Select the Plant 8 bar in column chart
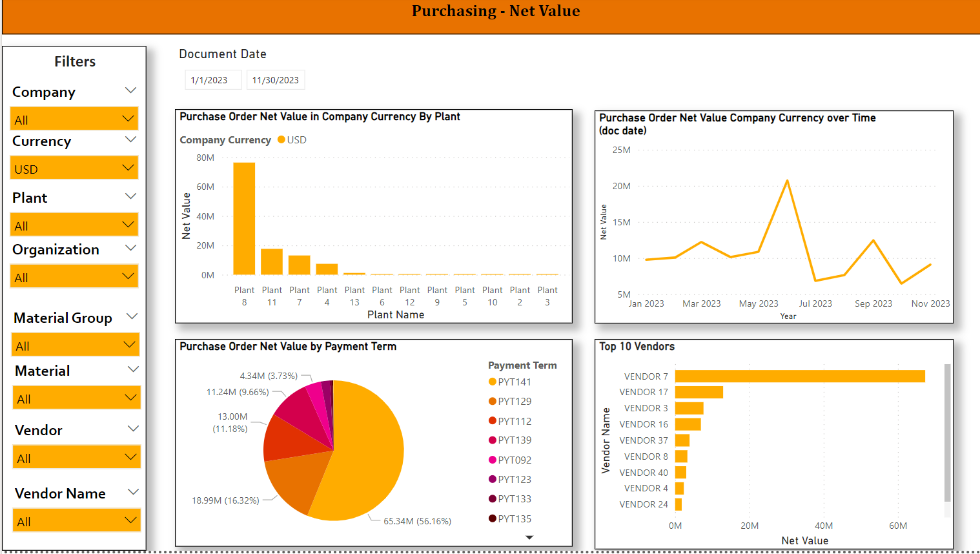 pyautogui.click(x=244, y=220)
